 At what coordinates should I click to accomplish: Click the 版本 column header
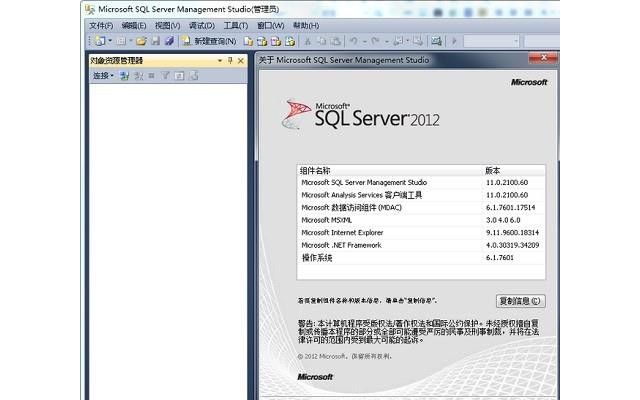[x=513, y=171]
